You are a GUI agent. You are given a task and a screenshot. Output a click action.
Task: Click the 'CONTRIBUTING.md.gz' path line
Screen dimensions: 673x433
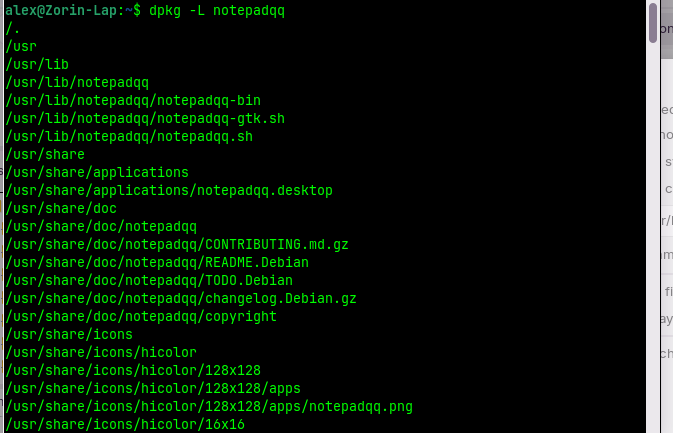(x=177, y=245)
